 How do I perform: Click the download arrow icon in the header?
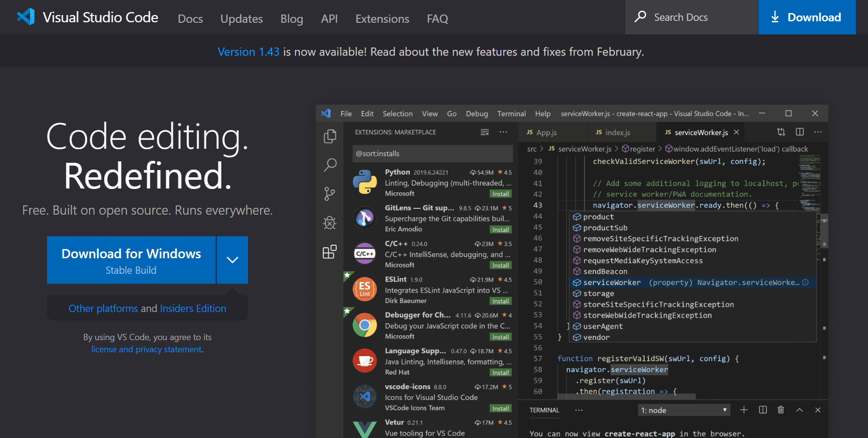click(x=775, y=17)
